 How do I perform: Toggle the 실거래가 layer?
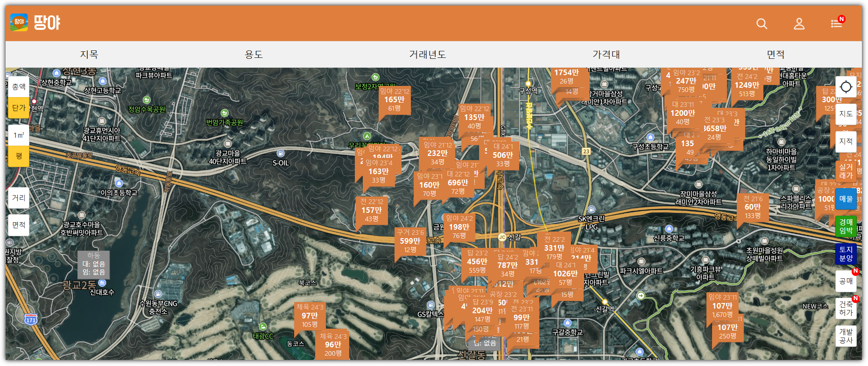coord(846,171)
